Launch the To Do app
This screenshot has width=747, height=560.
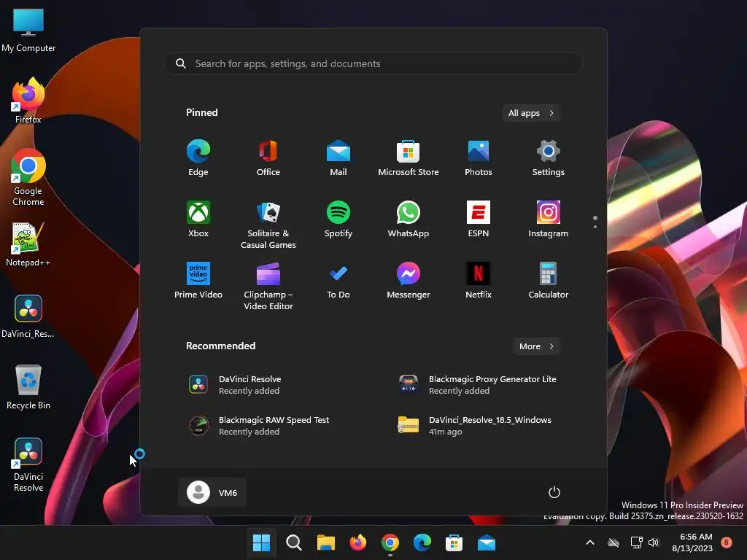(x=338, y=281)
